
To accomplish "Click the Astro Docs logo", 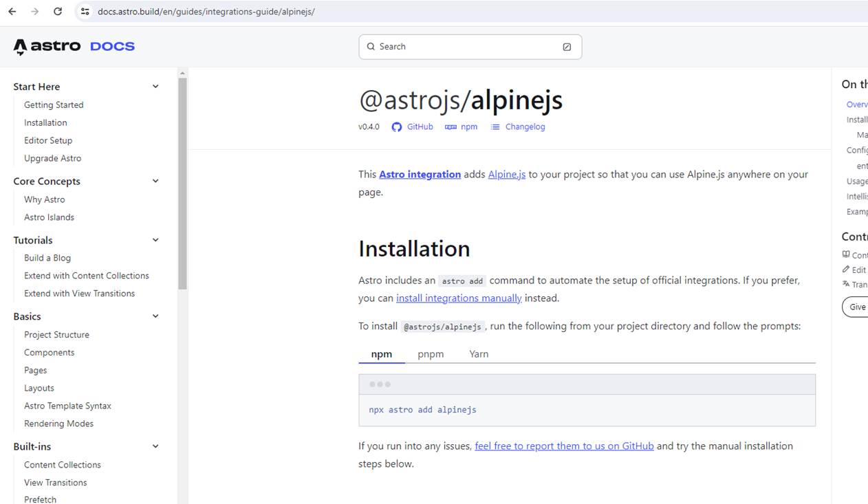I will click(74, 47).
